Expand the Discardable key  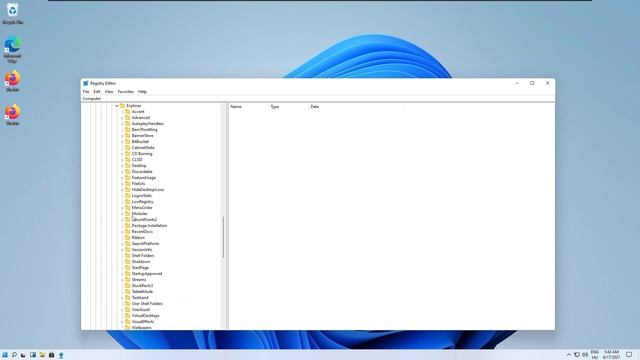point(122,171)
